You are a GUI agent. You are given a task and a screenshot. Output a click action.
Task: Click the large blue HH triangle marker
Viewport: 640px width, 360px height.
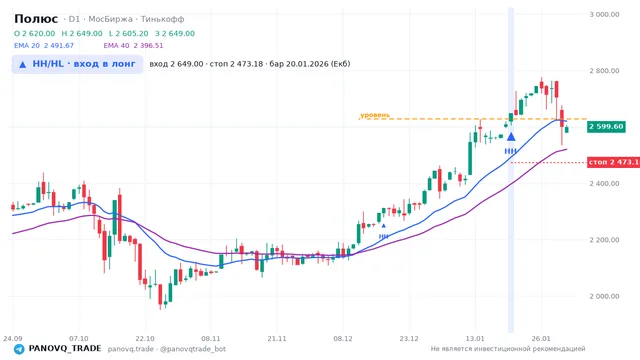(x=511, y=137)
